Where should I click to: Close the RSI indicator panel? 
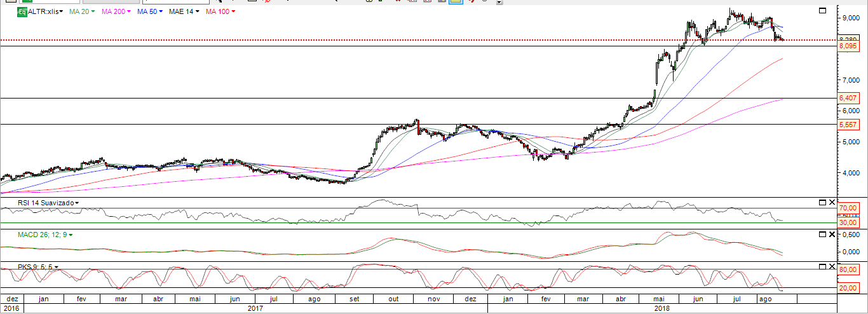point(831,203)
